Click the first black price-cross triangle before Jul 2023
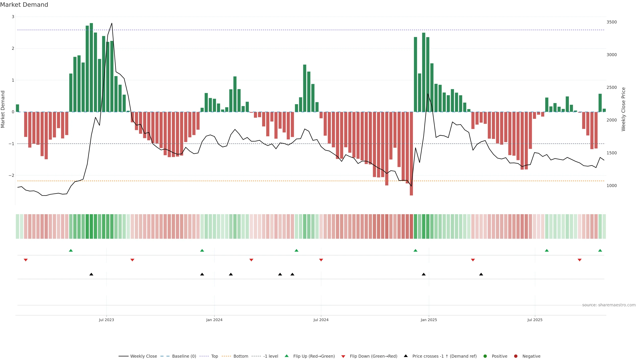The height and width of the screenshot is (362, 644). [x=91, y=274]
